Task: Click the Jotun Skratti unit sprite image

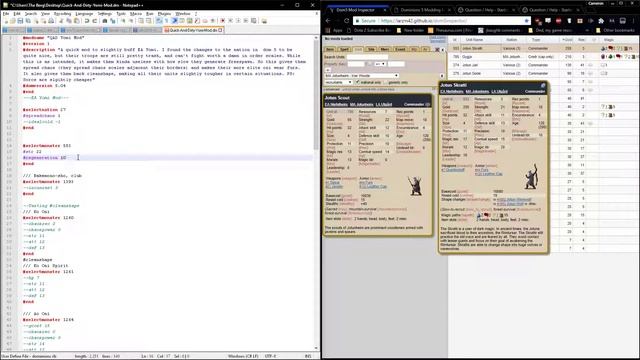Action: pyautogui.click(x=531, y=176)
